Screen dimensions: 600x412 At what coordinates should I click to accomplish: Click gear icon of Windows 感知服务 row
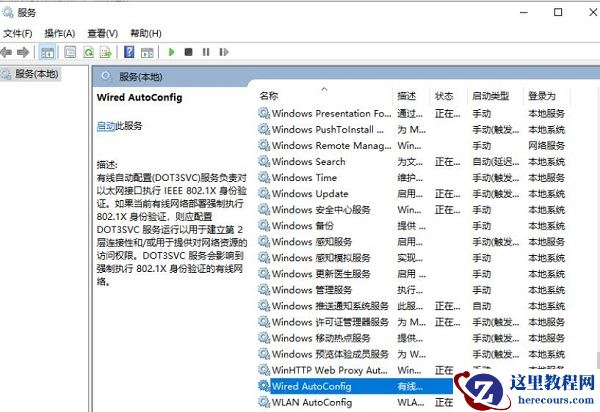[264, 242]
